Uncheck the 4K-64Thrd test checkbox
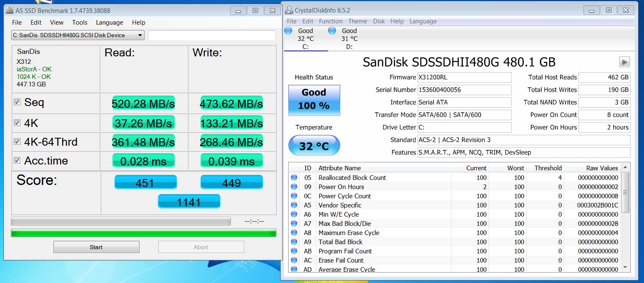The image size is (644, 283). 17,141
